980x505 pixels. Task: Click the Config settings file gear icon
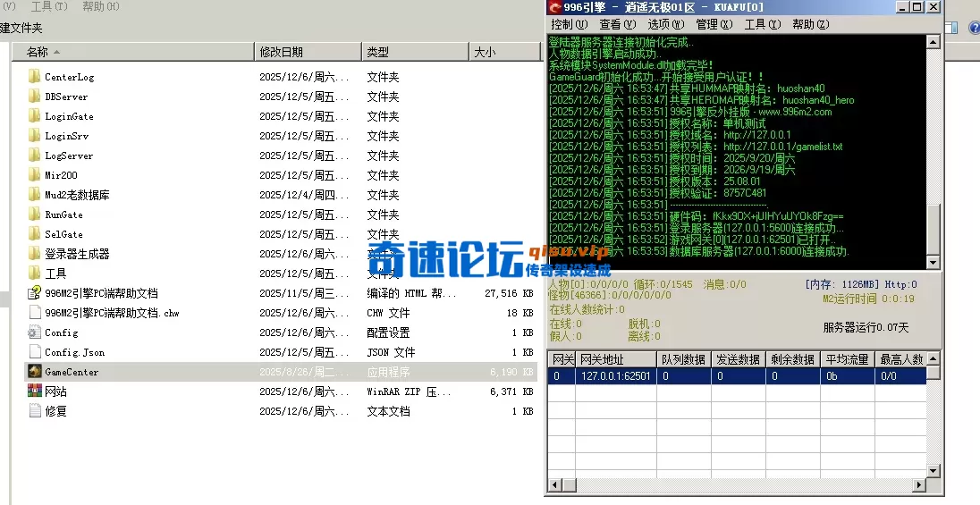point(34,332)
